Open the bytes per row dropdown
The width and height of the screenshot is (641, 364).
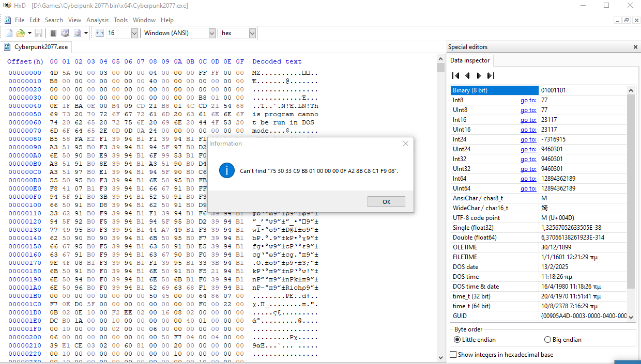pyautogui.click(x=134, y=33)
